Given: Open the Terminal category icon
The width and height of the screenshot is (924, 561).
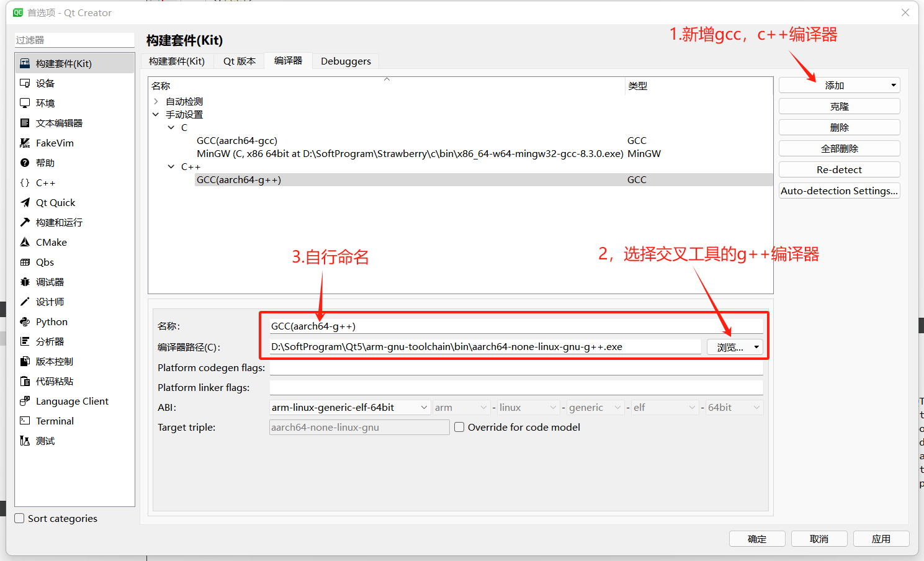Looking at the screenshot, I should pyautogui.click(x=25, y=421).
